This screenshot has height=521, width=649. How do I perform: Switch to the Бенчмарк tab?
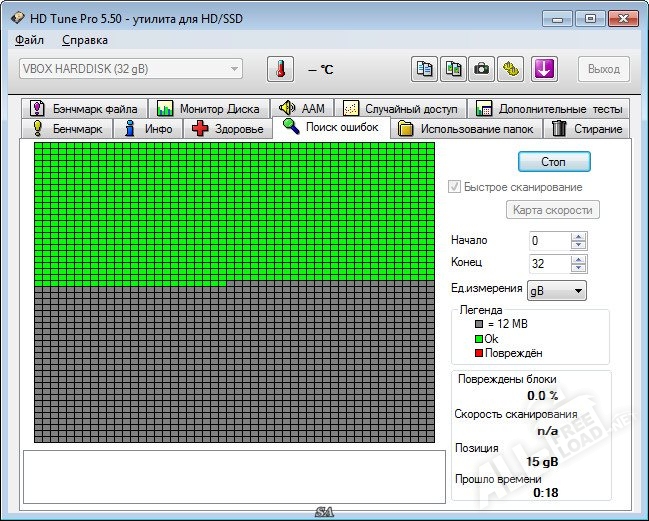68,129
